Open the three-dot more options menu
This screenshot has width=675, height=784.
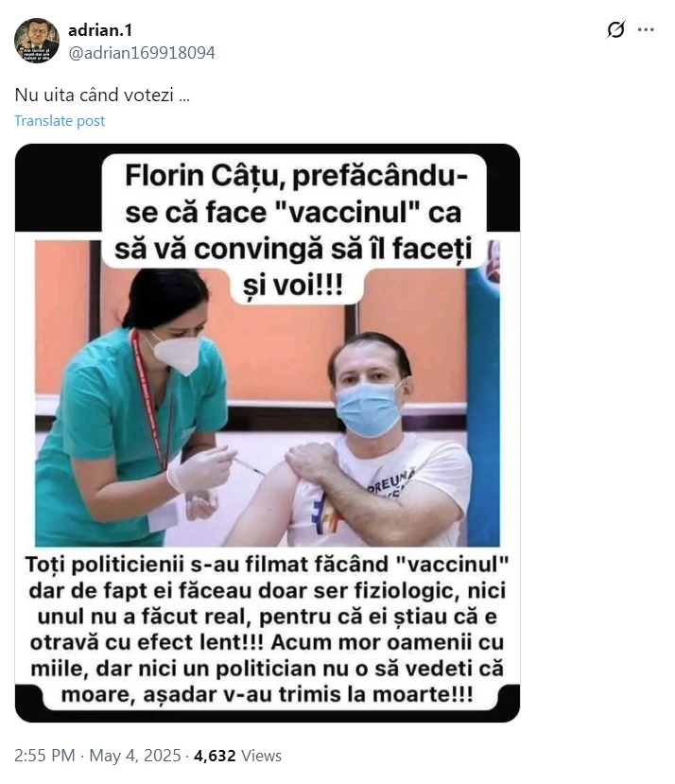646,30
